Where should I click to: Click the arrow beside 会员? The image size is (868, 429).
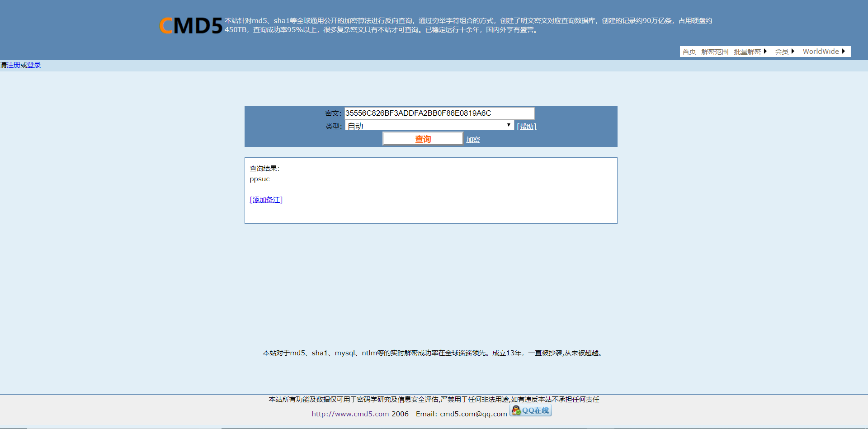[x=793, y=51]
